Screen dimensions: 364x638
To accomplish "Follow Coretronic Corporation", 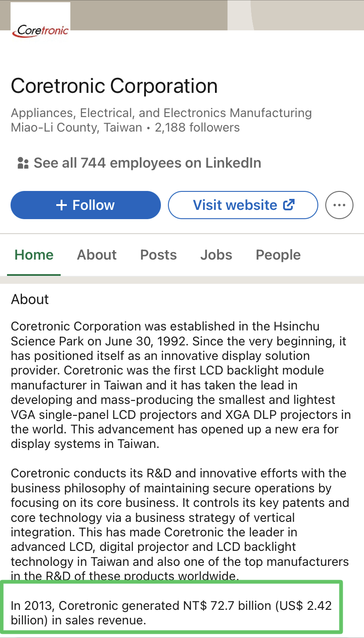I will coord(86,205).
